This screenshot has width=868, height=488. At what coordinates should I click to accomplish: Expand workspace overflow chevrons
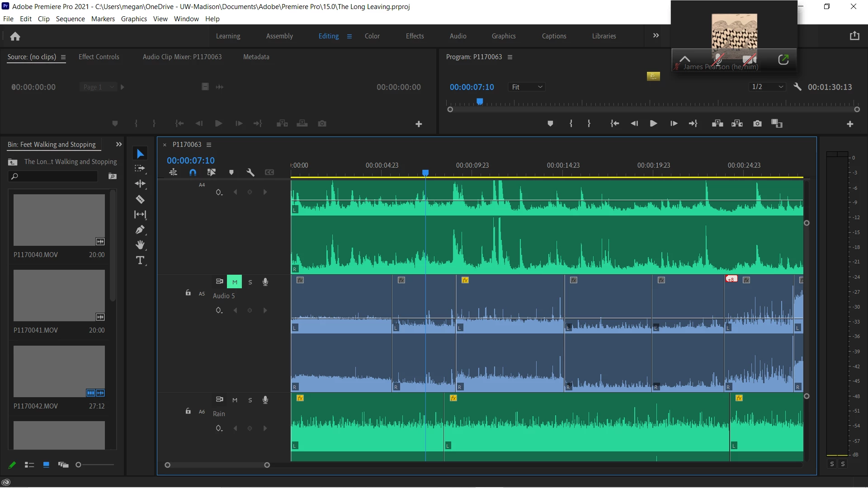point(656,36)
